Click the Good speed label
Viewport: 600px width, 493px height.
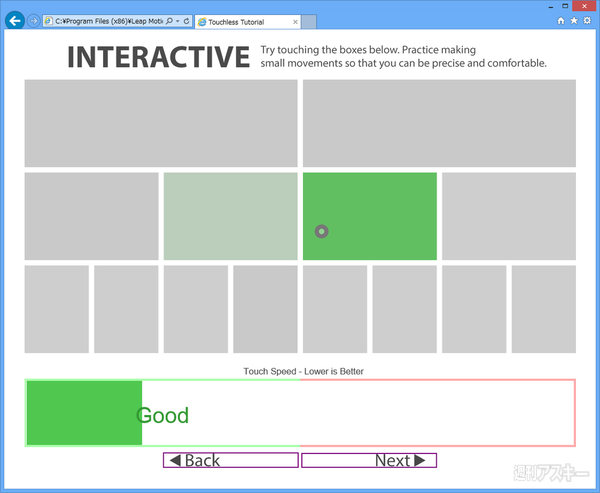tap(163, 415)
